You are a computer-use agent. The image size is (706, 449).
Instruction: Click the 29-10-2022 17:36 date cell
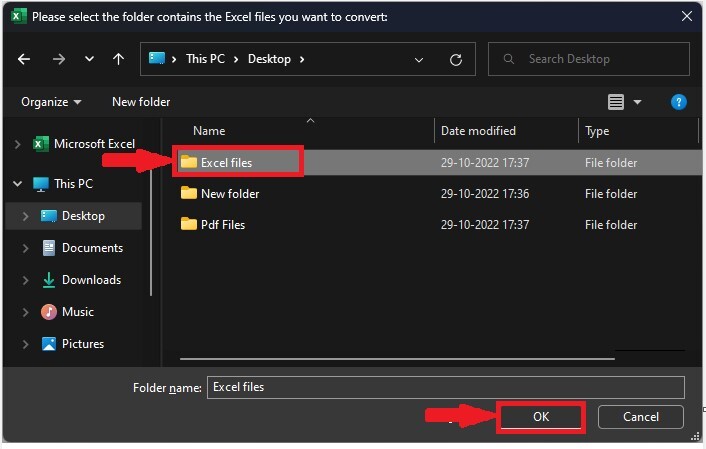pos(485,194)
